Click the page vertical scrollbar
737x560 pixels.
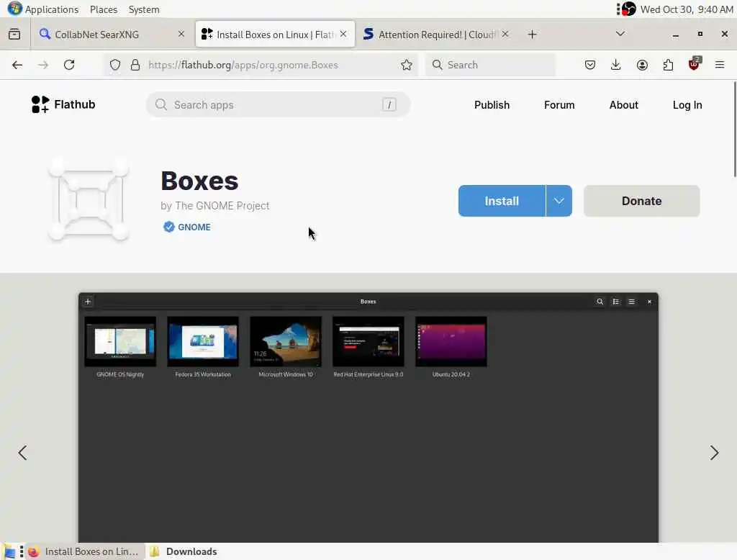[x=734, y=130]
